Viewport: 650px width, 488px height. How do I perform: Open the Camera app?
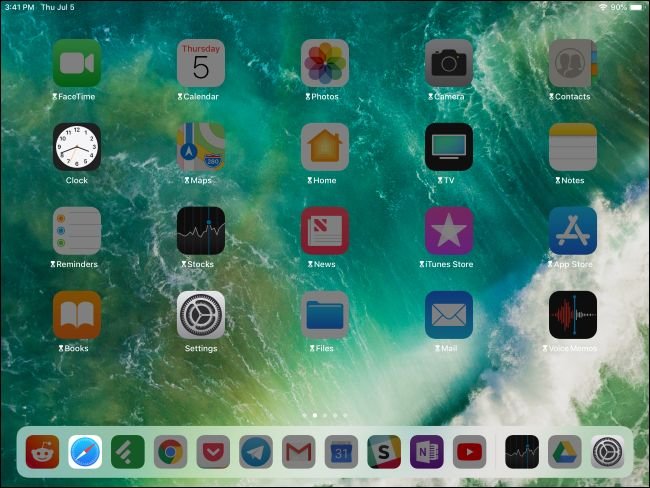(x=449, y=64)
